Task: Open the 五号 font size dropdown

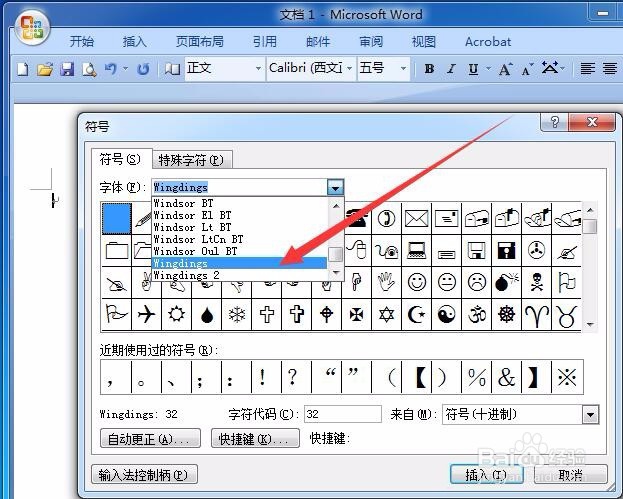Action: point(404,69)
